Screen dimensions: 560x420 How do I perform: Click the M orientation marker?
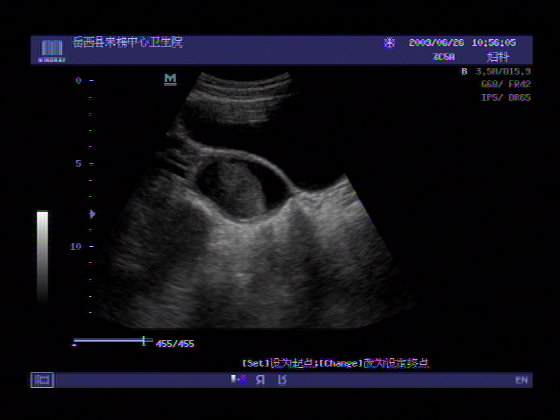(x=170, y=79)
